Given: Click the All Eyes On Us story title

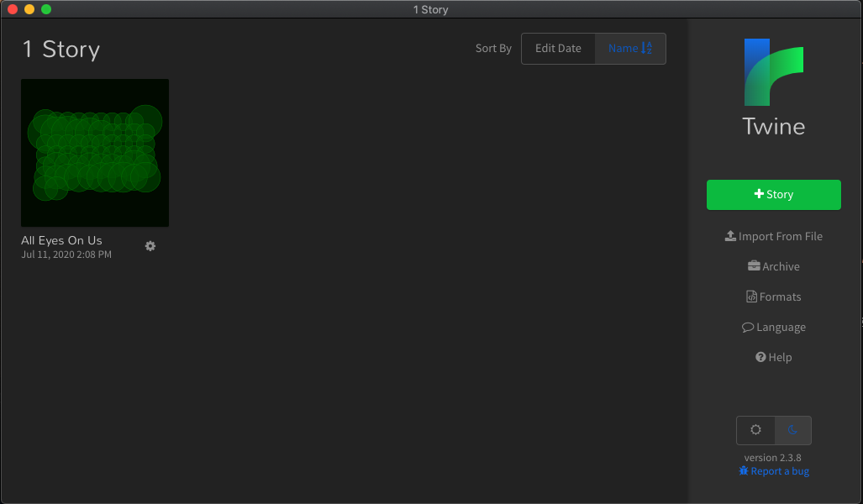Looking at the screenshot, I should (61, 240).
